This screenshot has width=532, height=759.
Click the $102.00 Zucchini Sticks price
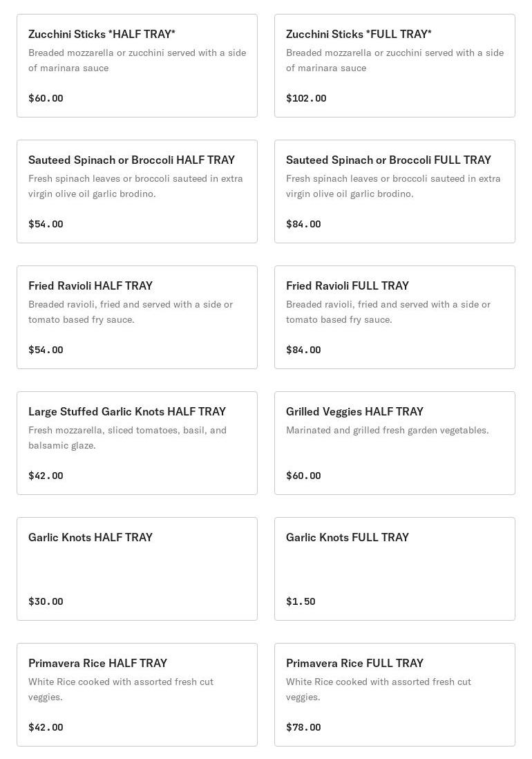coord(306,98)
